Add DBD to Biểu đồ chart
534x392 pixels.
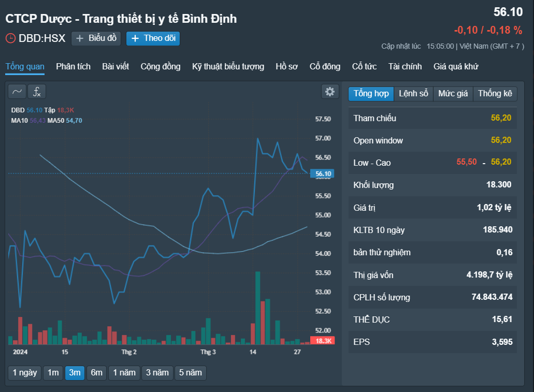pyautogui.click(x=96, y=38)
